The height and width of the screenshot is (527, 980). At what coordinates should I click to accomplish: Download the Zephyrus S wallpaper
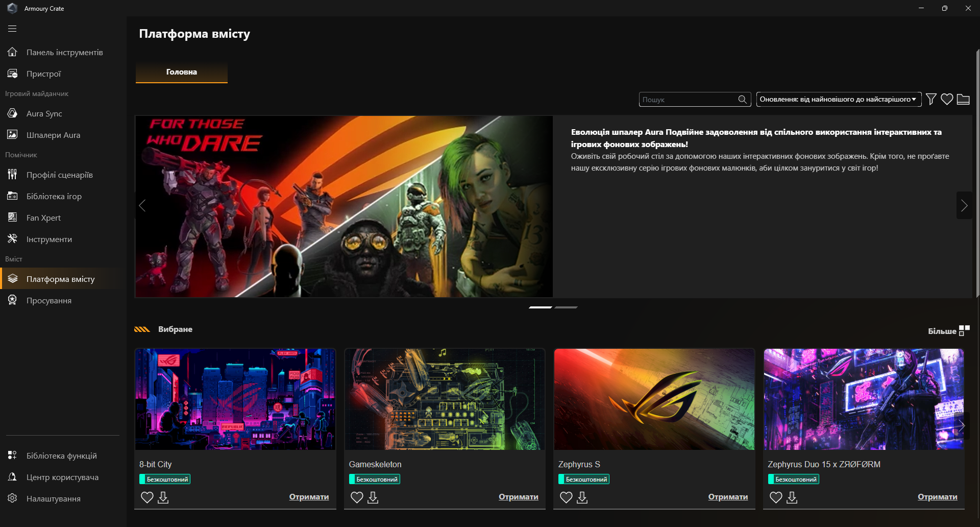tap(582, 497)
